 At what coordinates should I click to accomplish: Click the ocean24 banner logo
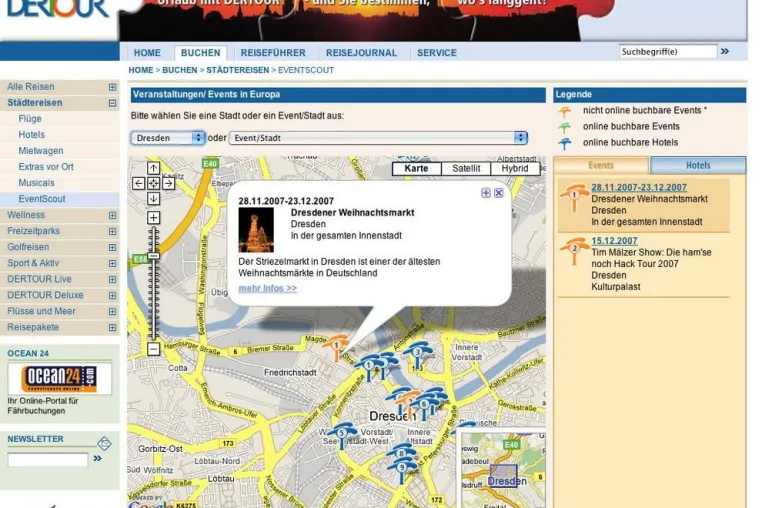pyautogui.click(x=59, y=378)
